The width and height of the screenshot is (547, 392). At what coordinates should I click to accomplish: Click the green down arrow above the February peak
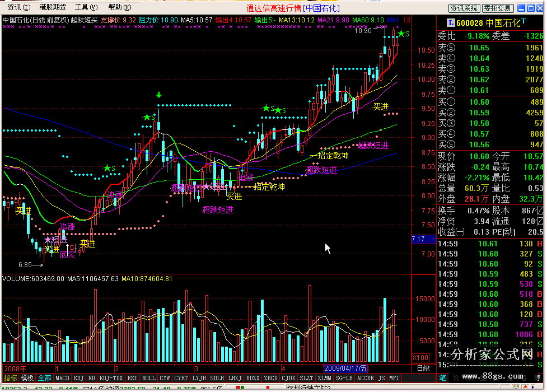point(159,95)
